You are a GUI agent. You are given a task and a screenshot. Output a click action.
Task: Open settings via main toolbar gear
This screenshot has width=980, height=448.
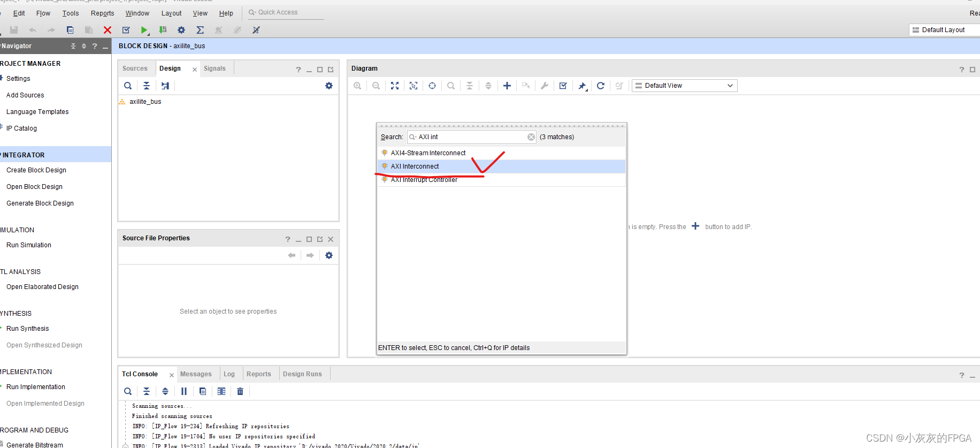[x=181, y=30]
